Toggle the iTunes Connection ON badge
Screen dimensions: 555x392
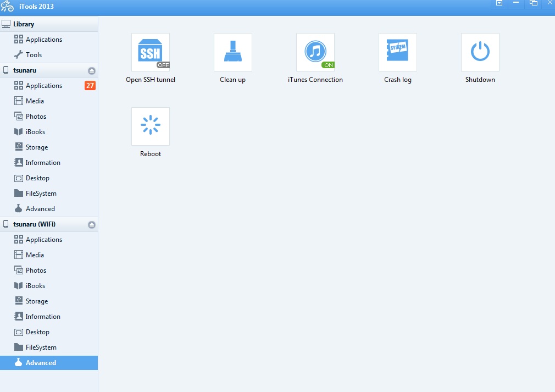click(328, 65)
